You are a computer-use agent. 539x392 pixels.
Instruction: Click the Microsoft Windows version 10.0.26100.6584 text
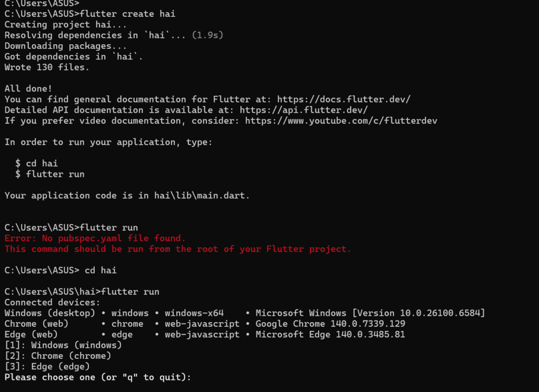tap(370, 313)
